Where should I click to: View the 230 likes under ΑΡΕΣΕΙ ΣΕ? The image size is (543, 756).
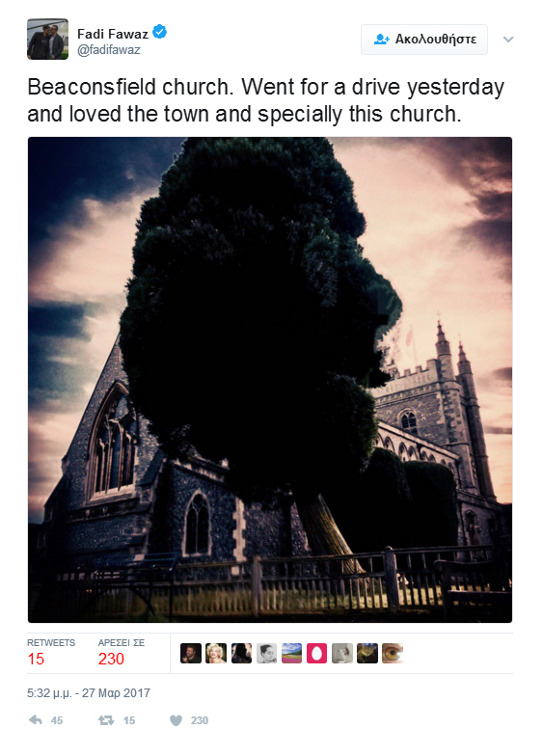pyautogui.click(x=122, y=653)
